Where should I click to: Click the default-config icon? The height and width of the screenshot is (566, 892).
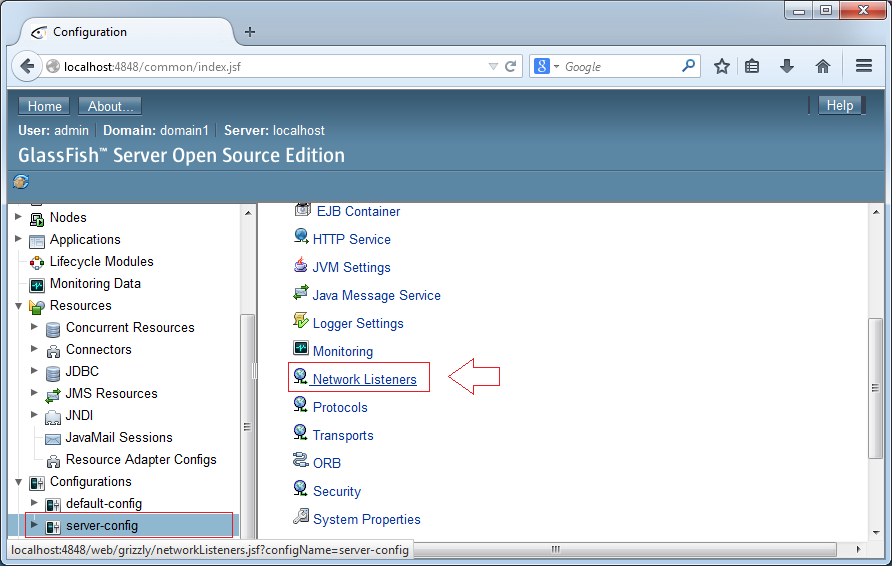(53, 505)
